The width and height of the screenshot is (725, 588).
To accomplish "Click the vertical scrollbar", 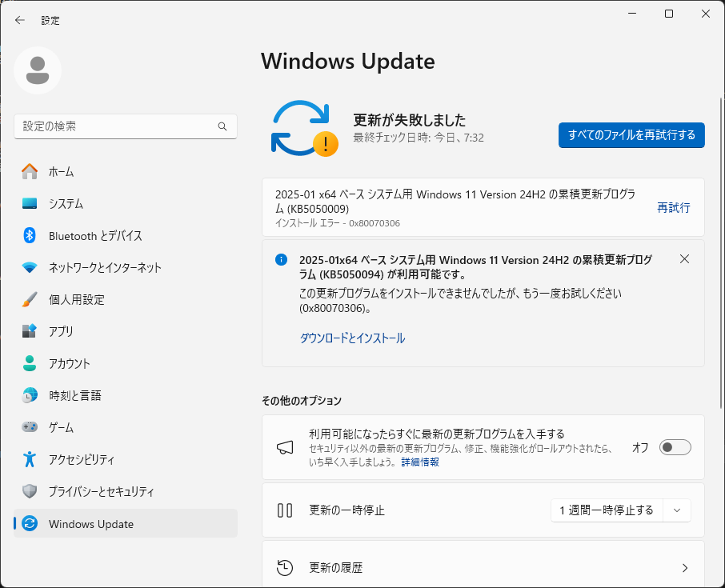I will pos(721,254).
